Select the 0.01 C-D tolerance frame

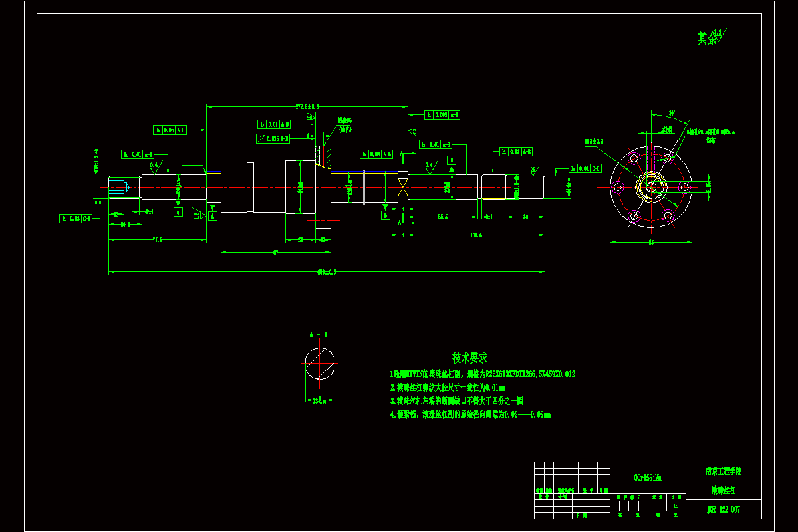[586, 168]
